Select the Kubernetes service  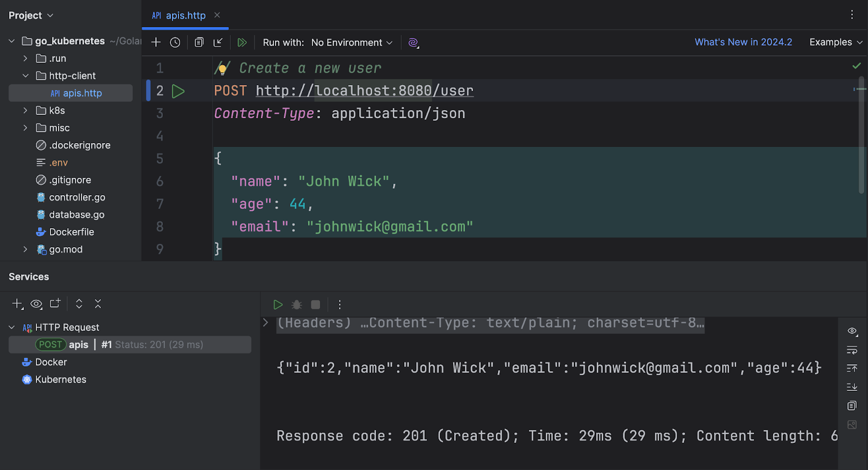pyautogui.click(x=54, y=379)
